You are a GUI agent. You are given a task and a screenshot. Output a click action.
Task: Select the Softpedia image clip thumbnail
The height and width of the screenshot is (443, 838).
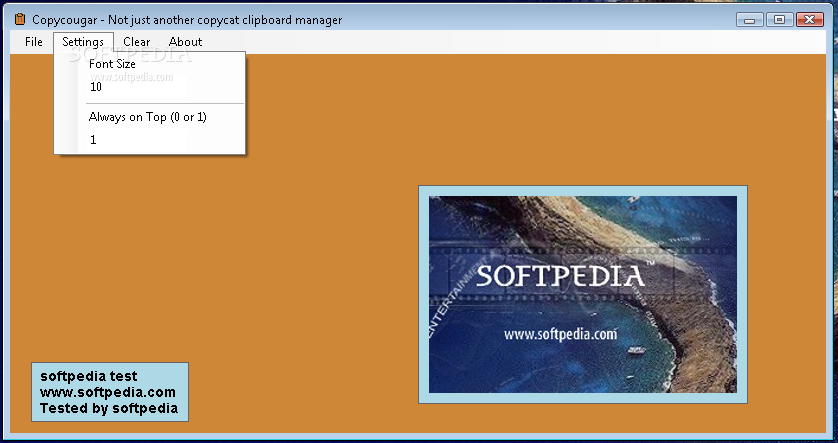[583, 294]
